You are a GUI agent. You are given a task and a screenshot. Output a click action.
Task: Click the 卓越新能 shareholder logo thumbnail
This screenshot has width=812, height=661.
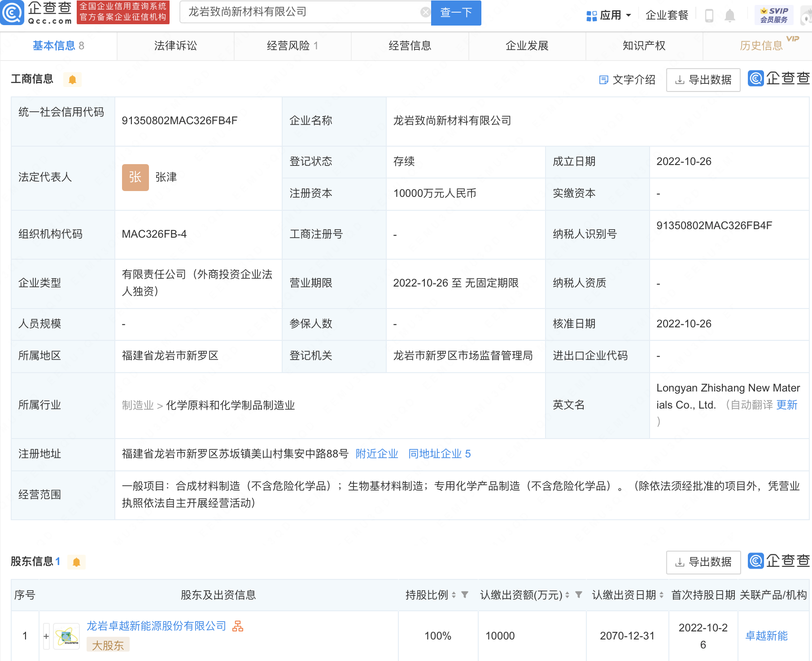pos(66,636)
